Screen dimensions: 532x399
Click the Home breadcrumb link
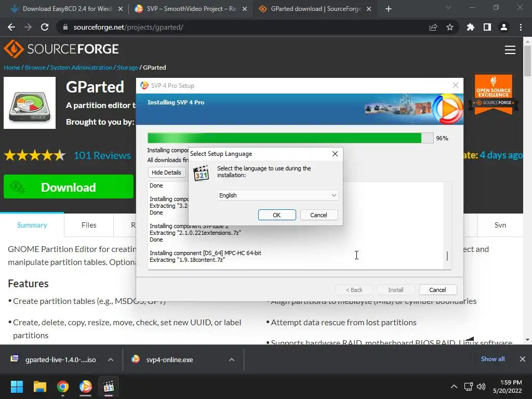[x=12, y=68]
